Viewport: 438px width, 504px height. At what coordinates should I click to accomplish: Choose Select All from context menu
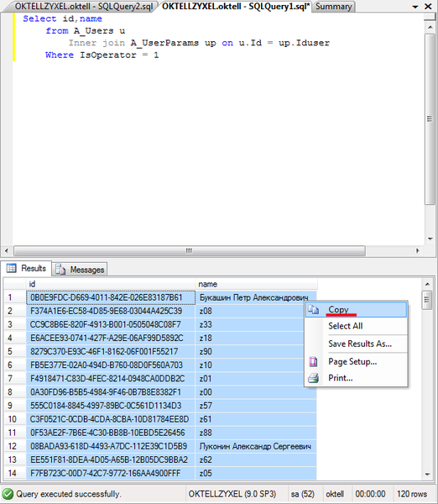tap(345, 326)
